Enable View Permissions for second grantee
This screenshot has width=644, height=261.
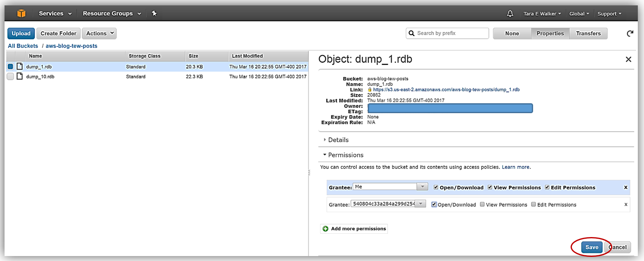[482, 204]
